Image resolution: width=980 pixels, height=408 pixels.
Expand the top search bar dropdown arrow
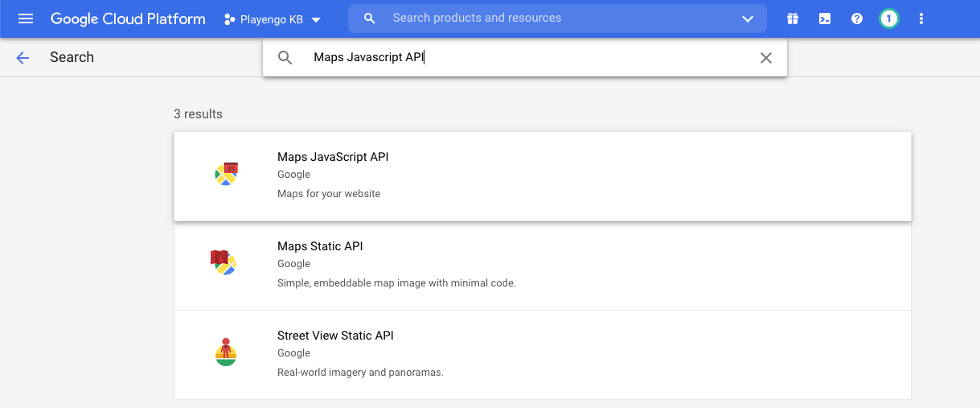pyautogui.click(x=748, y=19)
